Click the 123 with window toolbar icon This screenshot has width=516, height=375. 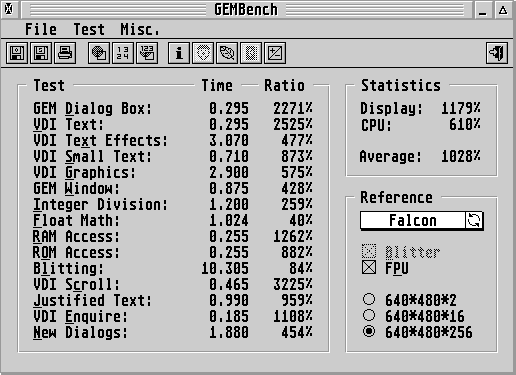coord(147,53)
